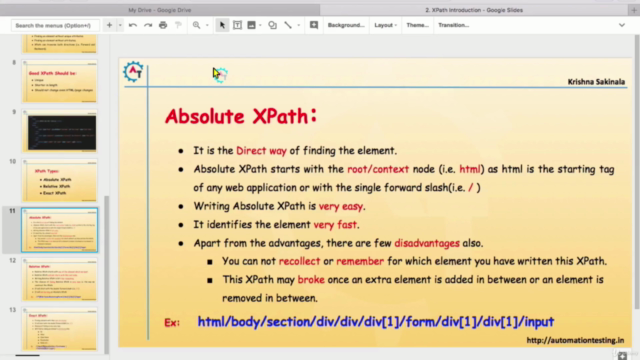Viewport: 640px width, 360px height.
Task: Open the Line tool dropdown arrow
Action: (298, 25)
